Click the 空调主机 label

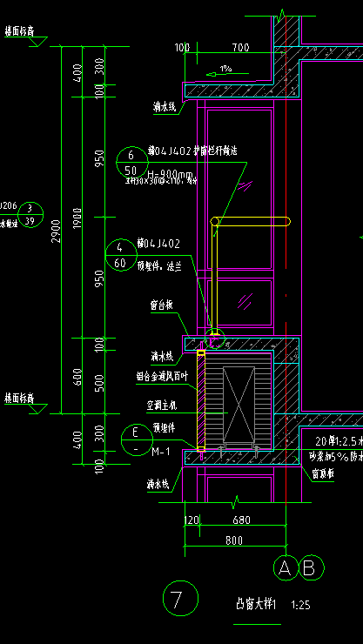tap(162, 405)
